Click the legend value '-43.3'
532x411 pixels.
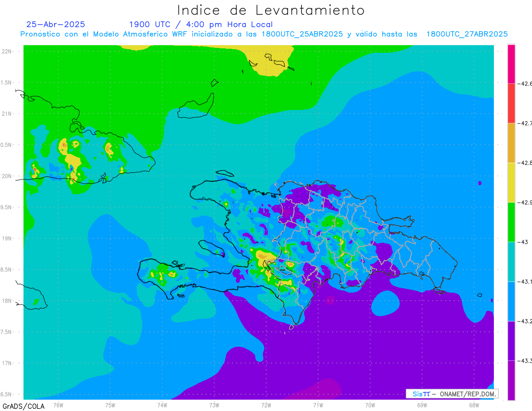tap(525, 360)
